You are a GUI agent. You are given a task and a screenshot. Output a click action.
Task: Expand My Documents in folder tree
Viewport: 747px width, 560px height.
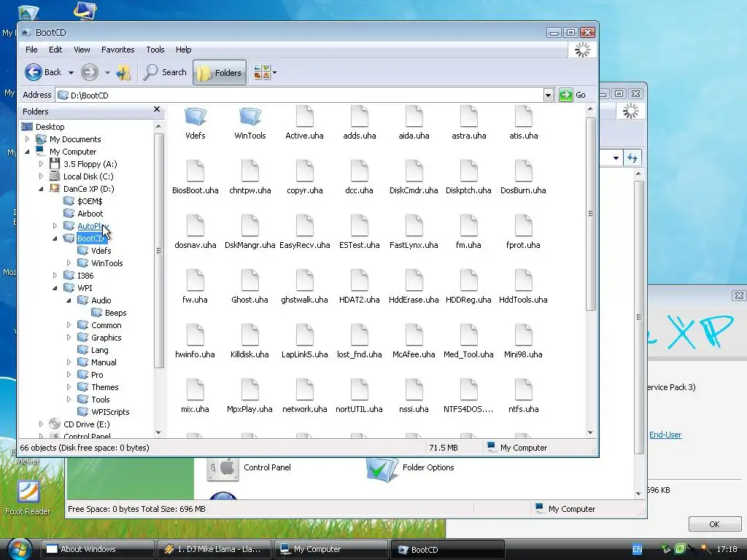(27, 139)
